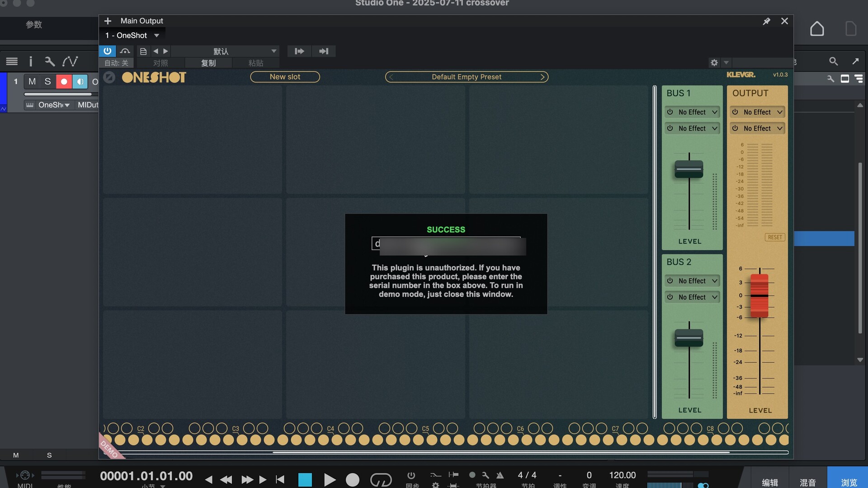Screen dimensions: 868x488
Task: Open BUS 2 second No Effect dropdown
Action: [692, 297]
